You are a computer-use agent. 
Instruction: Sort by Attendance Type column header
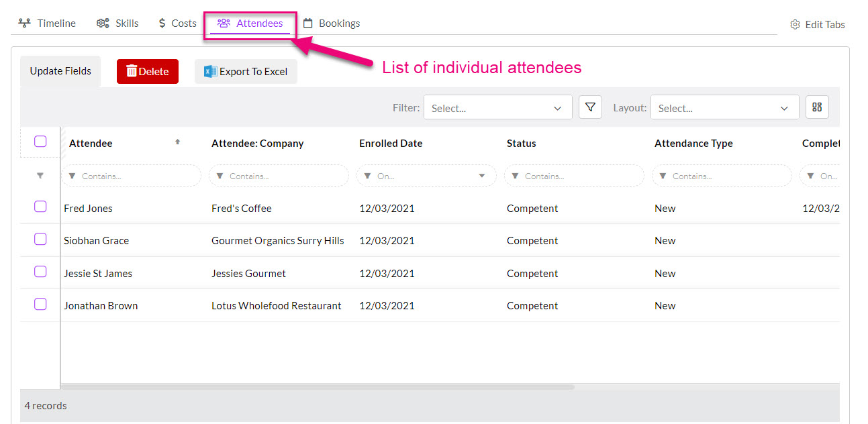(x=693, y=144)
